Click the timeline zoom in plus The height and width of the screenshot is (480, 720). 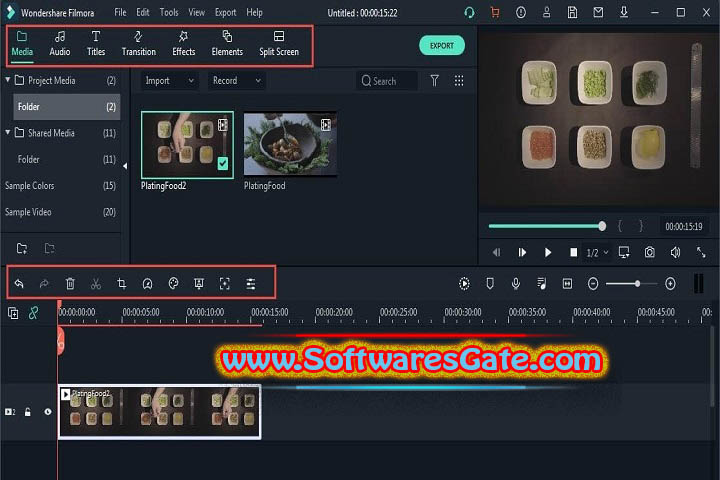pyautogui.click(x=670, y=283)
